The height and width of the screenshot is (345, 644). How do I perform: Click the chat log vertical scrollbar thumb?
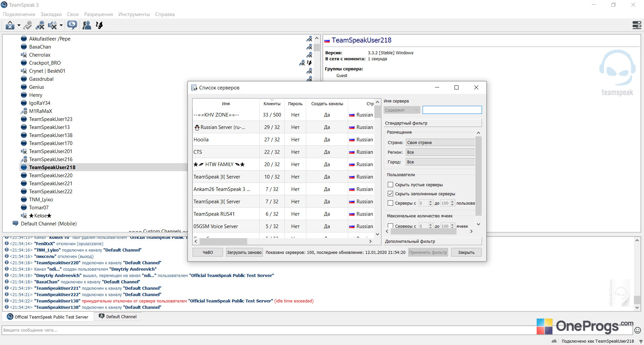pos(637,299)
